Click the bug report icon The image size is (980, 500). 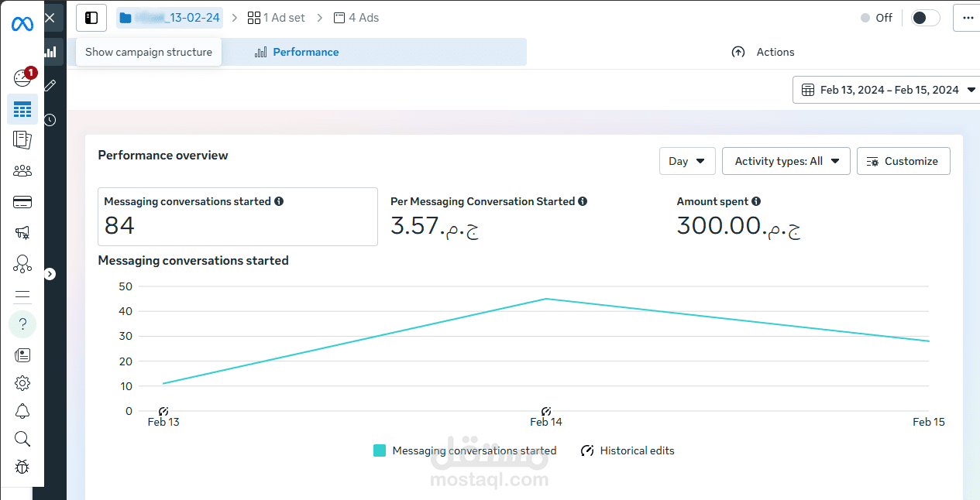22,467
